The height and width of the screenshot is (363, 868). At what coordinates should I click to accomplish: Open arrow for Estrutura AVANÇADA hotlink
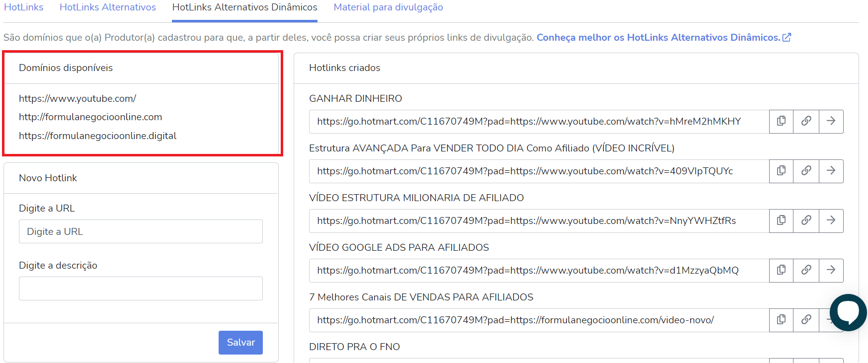[x=831, y=171]
